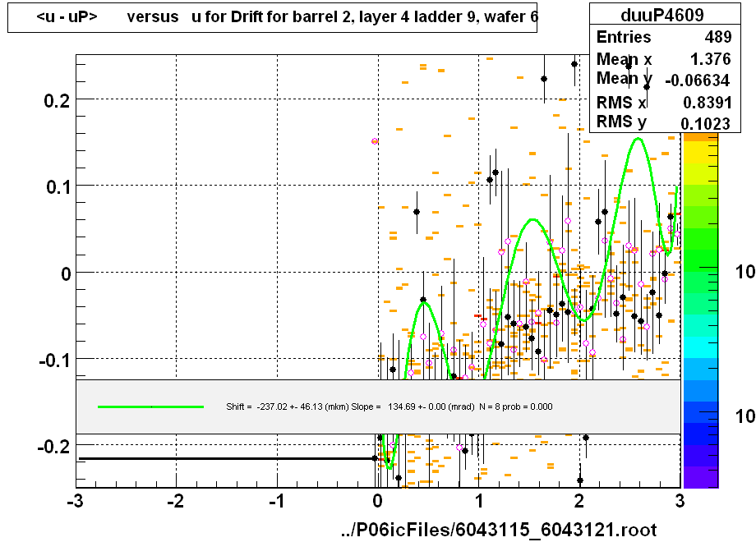
Task: Click the yellow band of color palette
Action: [x=701, y=152]
